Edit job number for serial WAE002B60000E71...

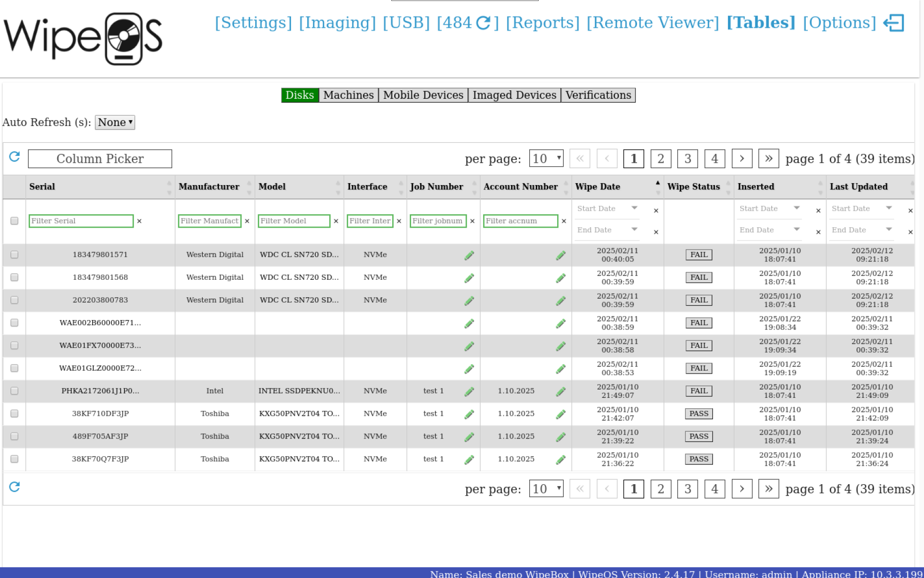(469, 323)
